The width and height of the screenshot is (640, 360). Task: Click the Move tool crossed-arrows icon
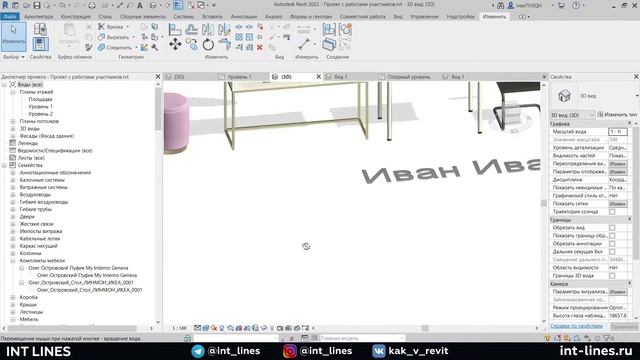(x=175, y=44)
